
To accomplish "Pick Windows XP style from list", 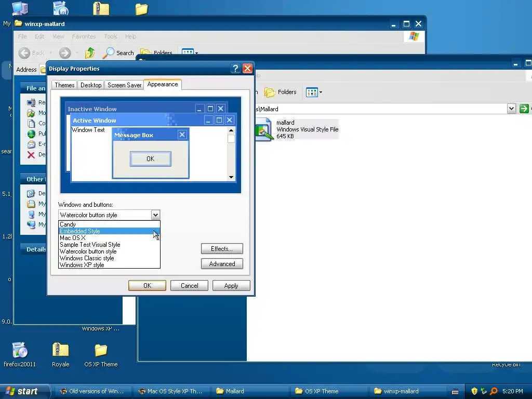I will tap(109, 265).
